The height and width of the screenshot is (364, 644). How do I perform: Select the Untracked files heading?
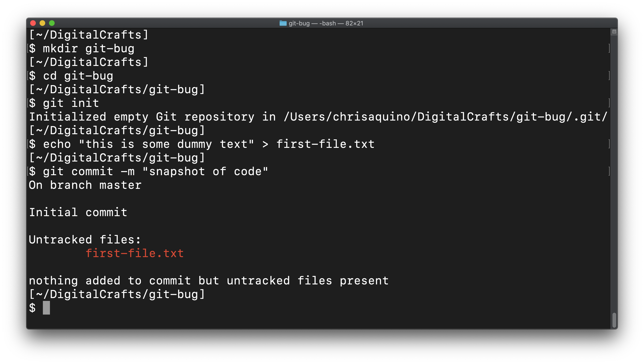pyautogui.click(x=85, y=239)
